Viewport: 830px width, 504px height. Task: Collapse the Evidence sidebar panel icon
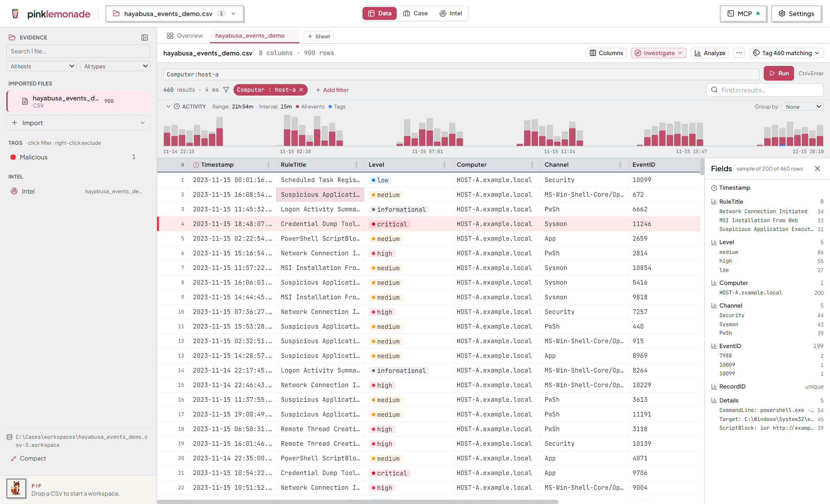[144, 37]
